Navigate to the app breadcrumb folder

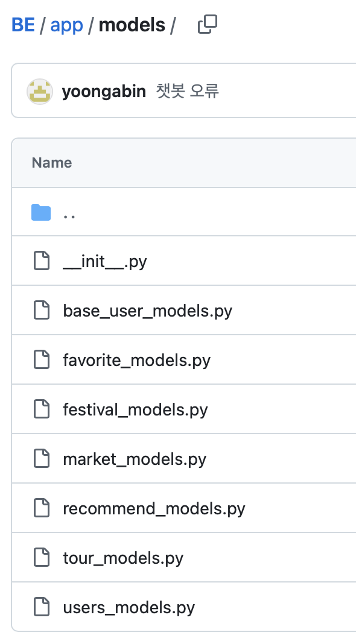pyautogui.click(x=66, y=25)
